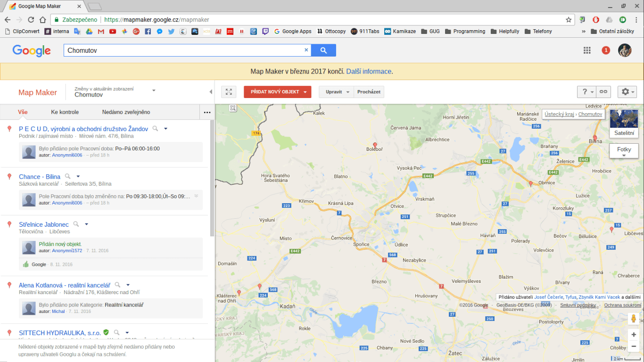Open the Smluvní podmínky link
Image resolution: width=644 pixels, height=362 pixels.
click(578, 305)
